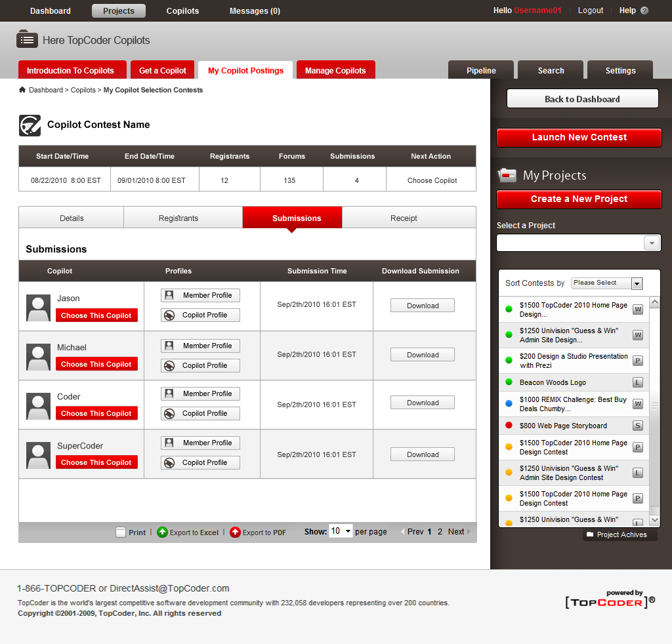Go to Next page of submissions
672x644 pixels.
tap(457, 532)
